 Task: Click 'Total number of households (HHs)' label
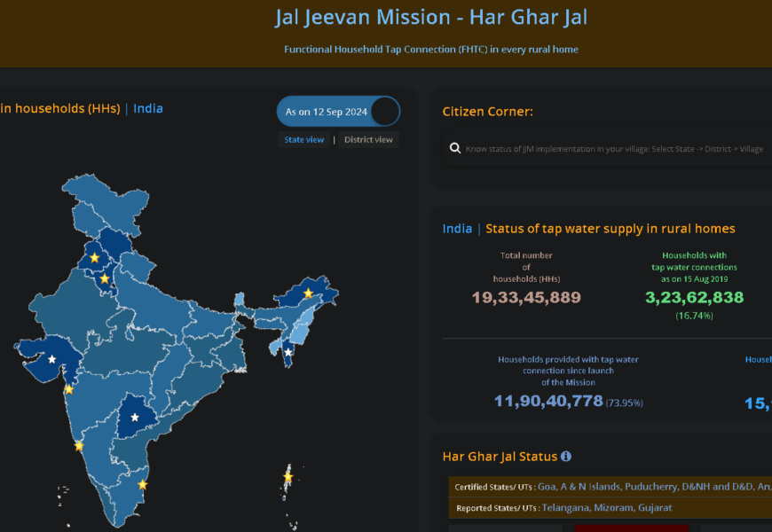(526, 267)
